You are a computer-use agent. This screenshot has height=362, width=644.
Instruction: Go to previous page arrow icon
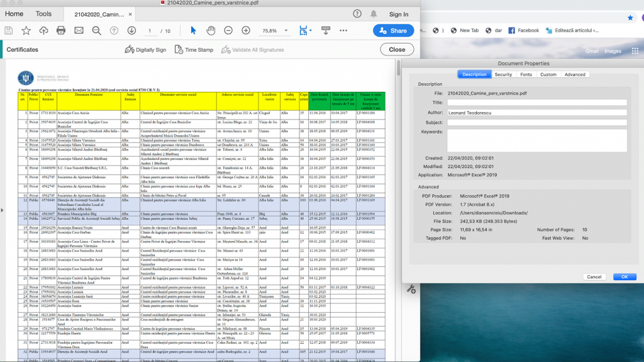pos(114,30)
